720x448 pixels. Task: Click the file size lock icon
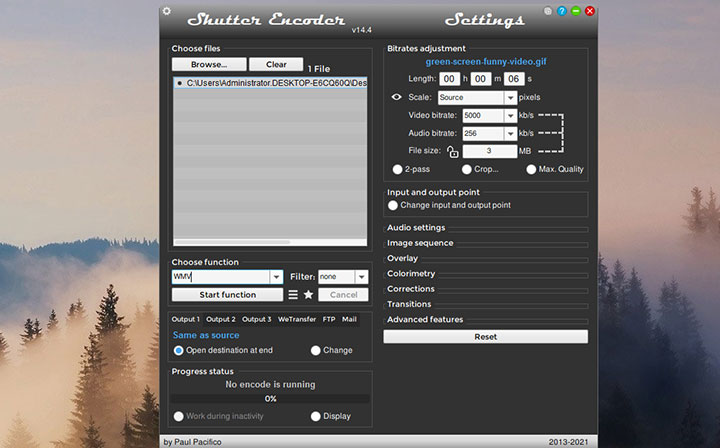pyautogui.click(x=452, y=152)
